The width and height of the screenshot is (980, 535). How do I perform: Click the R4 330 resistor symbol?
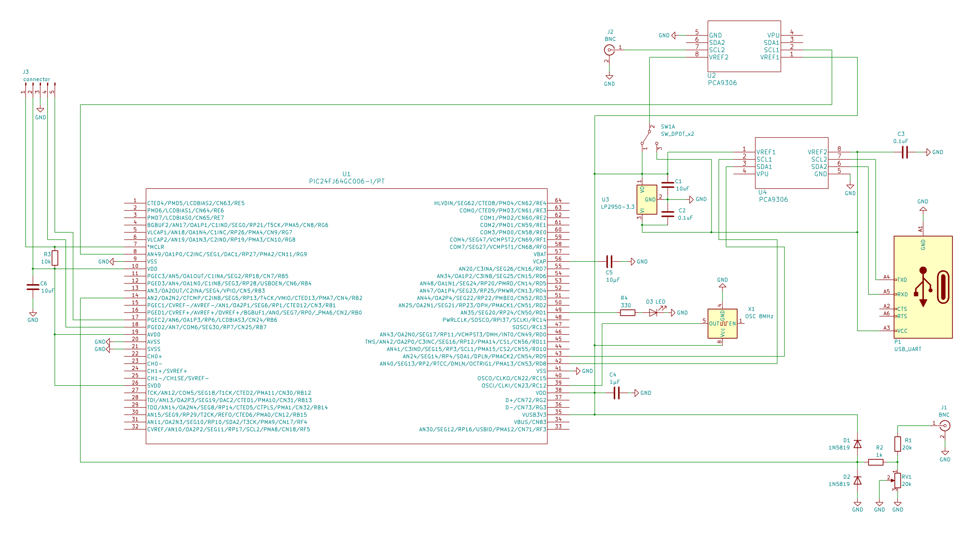(627, 313)
